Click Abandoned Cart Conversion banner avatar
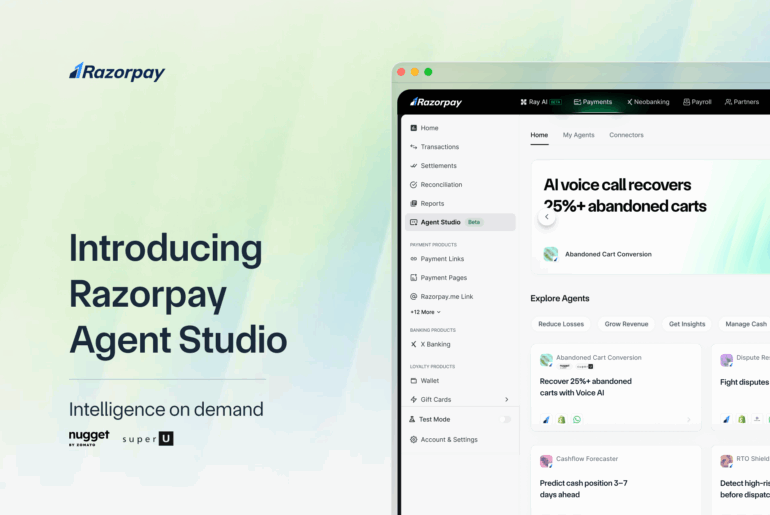Screen dimensions: 770x515 point(550,254)
